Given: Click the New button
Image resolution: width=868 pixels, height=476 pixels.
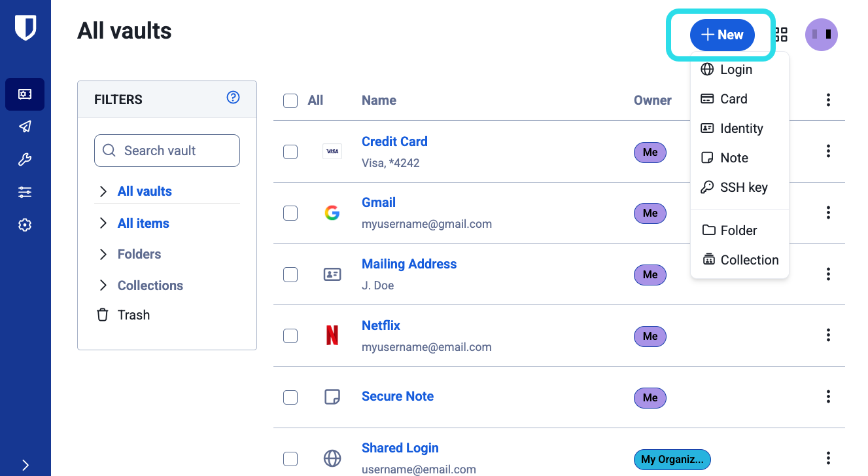Looking at the screenshot, I should pyautogui.click(x=721, y=35).
